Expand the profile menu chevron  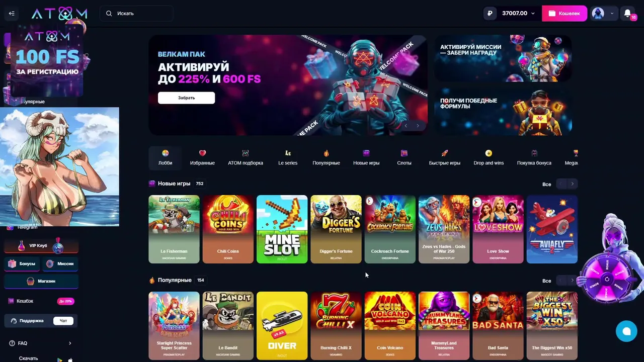(x=612, y=14)
